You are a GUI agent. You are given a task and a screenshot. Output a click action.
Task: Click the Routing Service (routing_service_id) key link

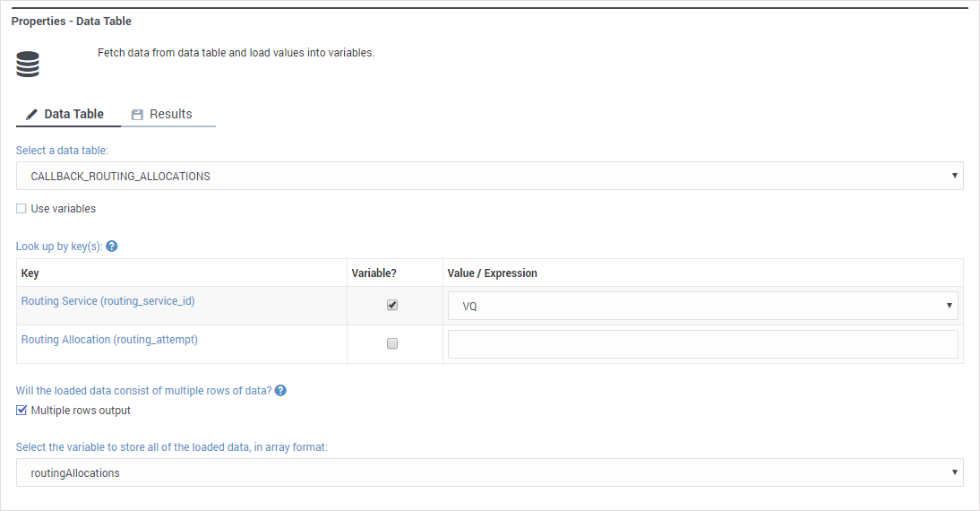click(107, 301)
